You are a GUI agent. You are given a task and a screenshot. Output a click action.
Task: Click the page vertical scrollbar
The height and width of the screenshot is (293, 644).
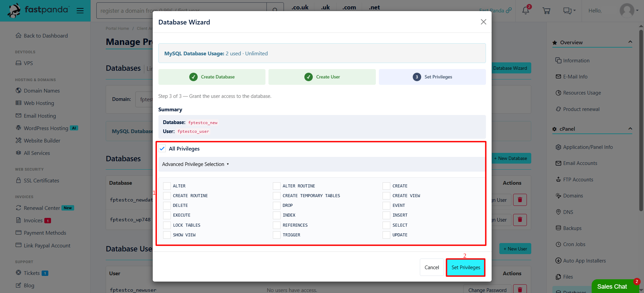tap(641, 121)
